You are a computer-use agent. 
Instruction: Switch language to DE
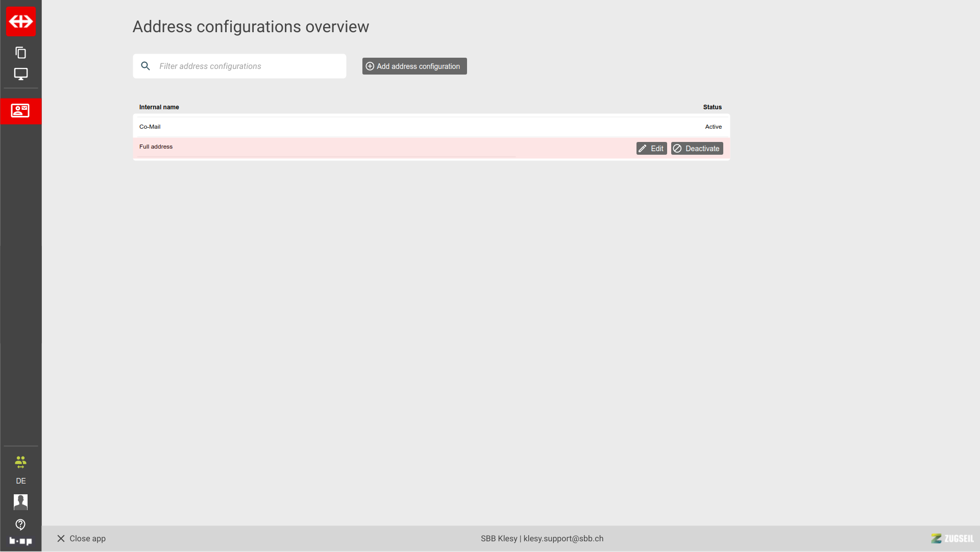click(x=20, y=481)
